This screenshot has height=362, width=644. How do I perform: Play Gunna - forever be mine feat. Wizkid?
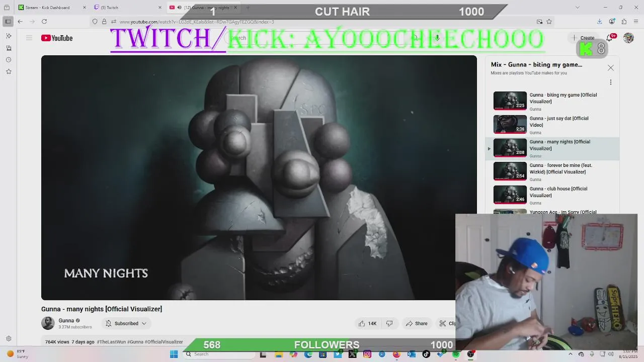[552, 171]
